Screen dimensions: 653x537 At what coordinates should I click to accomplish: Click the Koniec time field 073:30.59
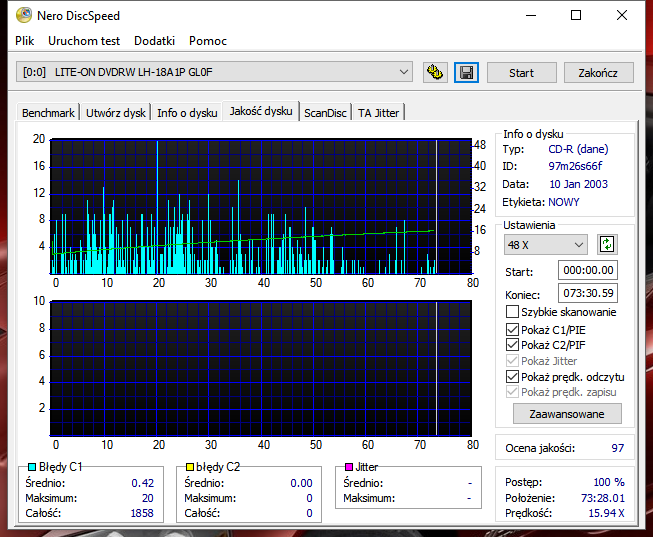(588, 293)
